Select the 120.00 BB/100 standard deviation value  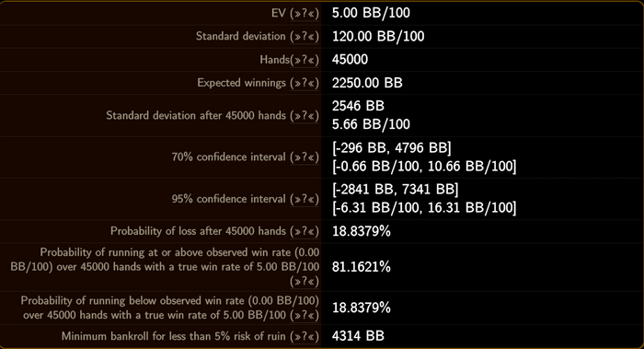378,37
